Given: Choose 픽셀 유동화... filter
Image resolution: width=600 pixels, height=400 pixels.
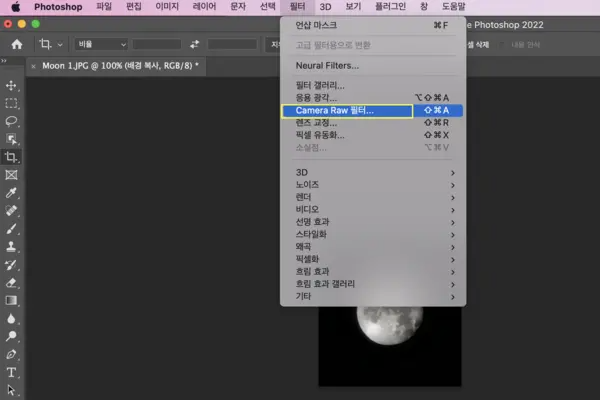Looking at the screenshot, I should [x=373, y=135].
